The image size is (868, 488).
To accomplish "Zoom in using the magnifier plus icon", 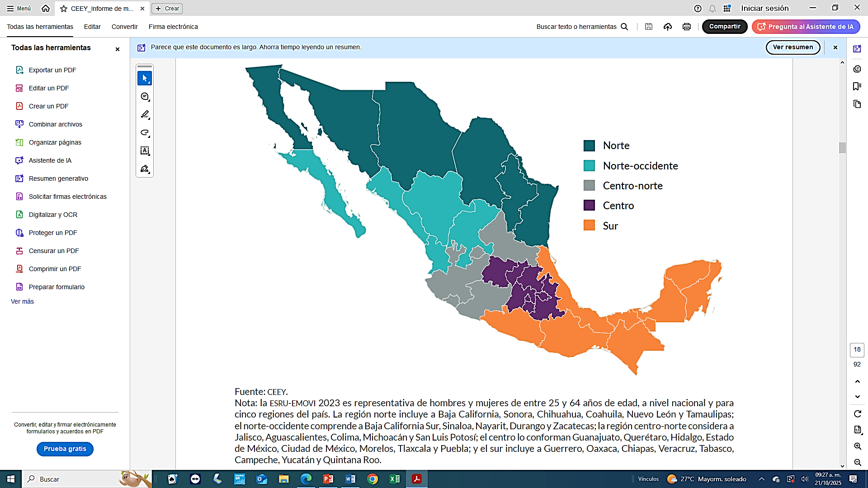I will (x=858, y=446).
